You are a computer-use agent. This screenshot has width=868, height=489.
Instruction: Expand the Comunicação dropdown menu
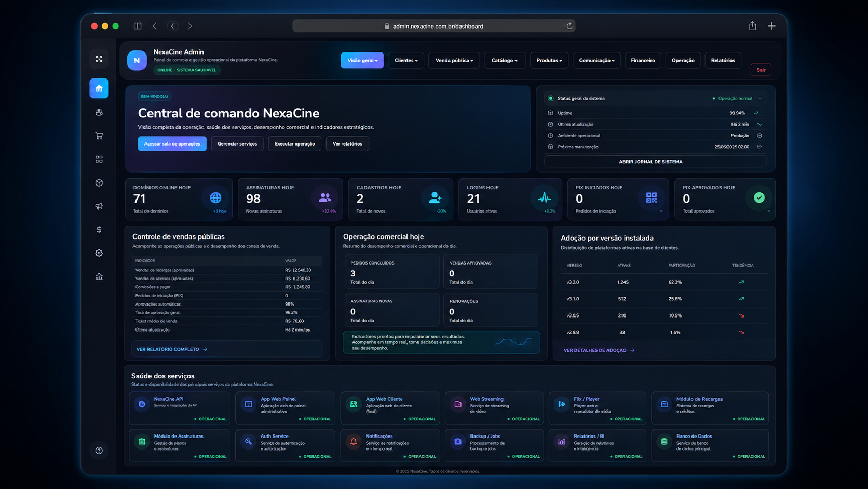(x=596, y=60)
